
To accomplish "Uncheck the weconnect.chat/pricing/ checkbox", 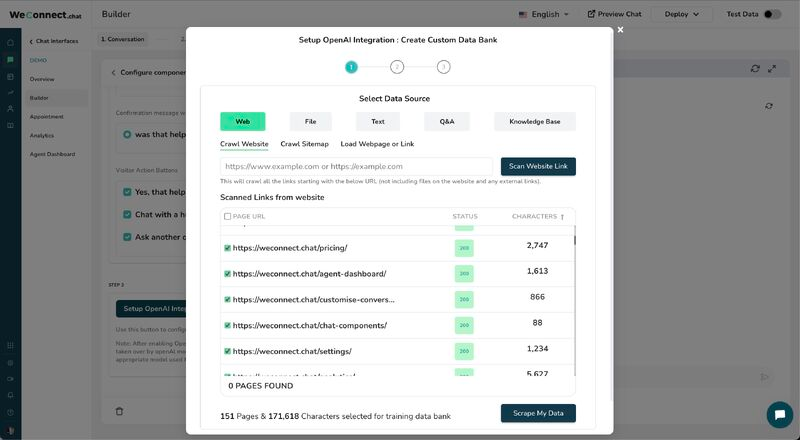I will 228,248.
